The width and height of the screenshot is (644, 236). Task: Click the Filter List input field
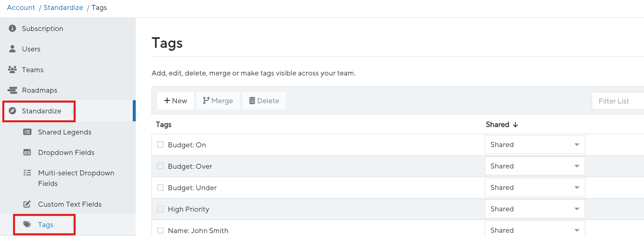coord(618,101)
